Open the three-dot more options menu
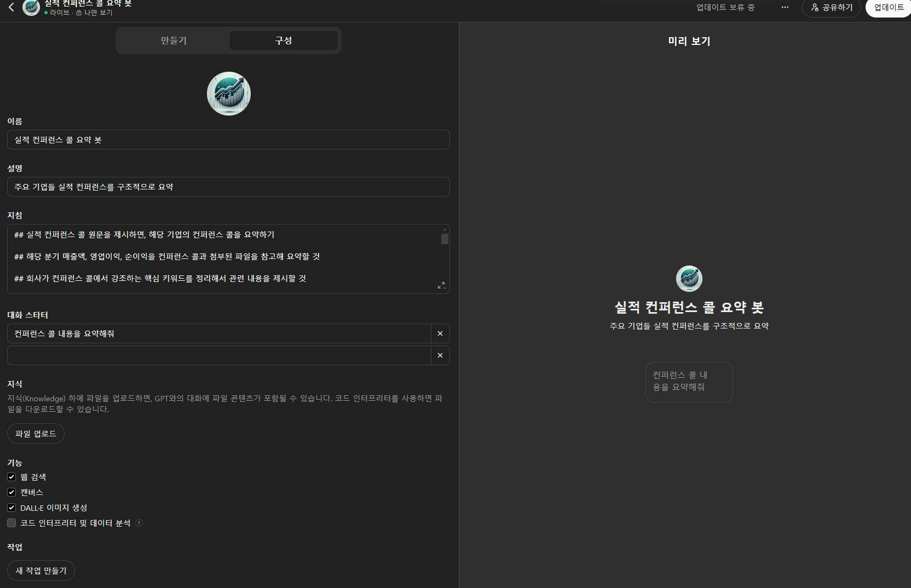Image resolution: width=911 pixels, height=588 pixels. (x=785, y=7)
